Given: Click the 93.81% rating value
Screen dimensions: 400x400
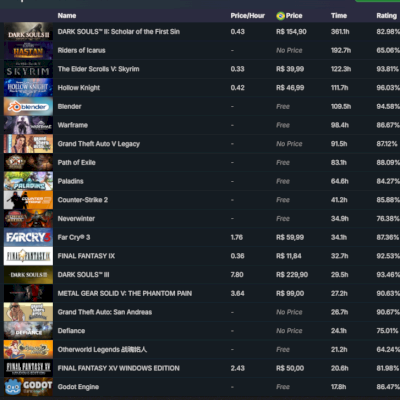Looking at the screenshot, I should 388,69.
